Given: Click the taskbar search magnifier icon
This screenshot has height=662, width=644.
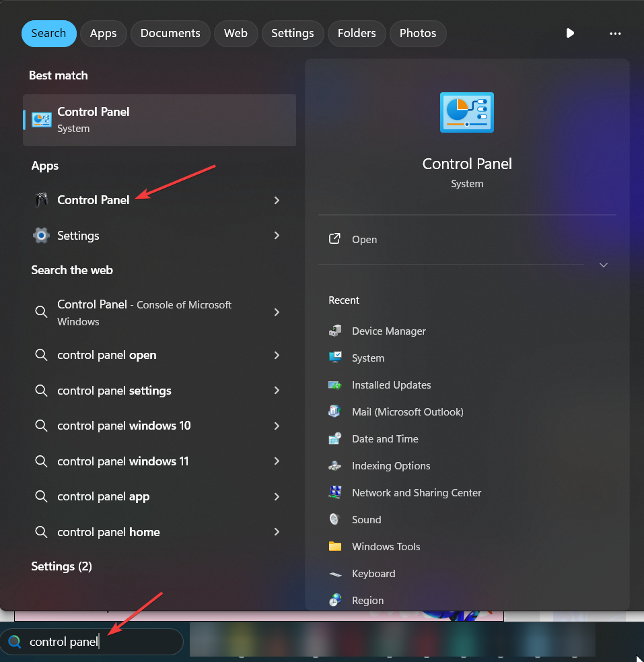Looking at the screenshot, I should pyautogui.click(x=15, y=642).
